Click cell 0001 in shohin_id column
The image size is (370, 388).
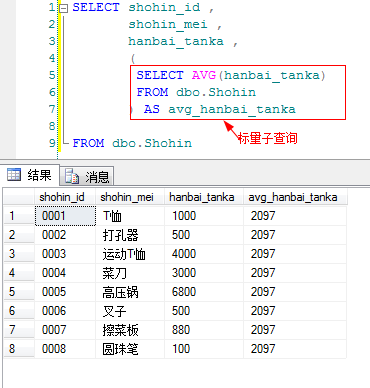[65, 216]
